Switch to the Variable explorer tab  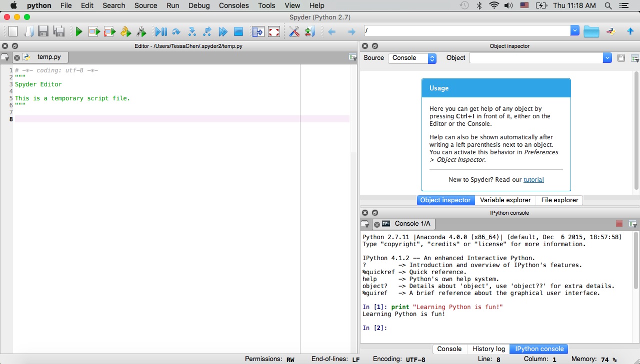point(505,200)
